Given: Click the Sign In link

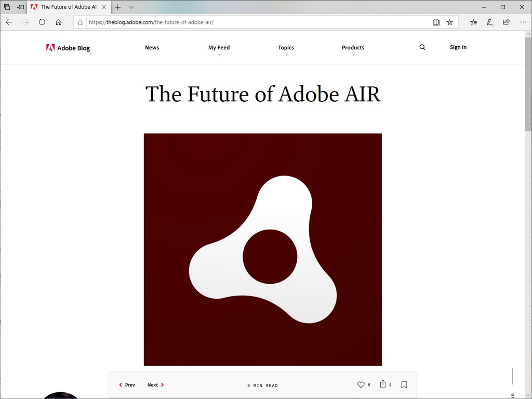Looking at the screenshot, I should [x=458, y=47].
